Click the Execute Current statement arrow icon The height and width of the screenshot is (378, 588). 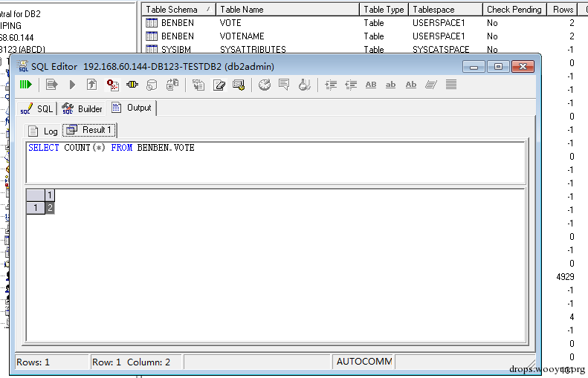pyautogui.click(x=72, y=85)
